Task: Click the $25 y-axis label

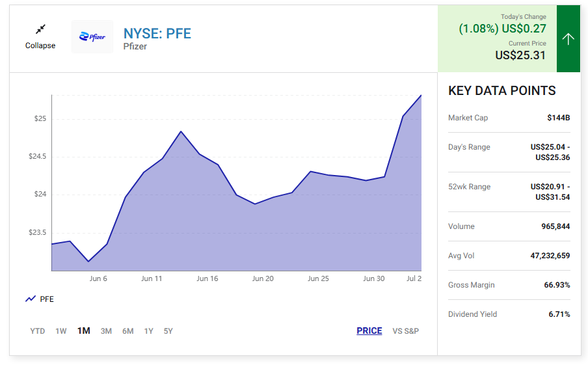Action: click(40, 118)
